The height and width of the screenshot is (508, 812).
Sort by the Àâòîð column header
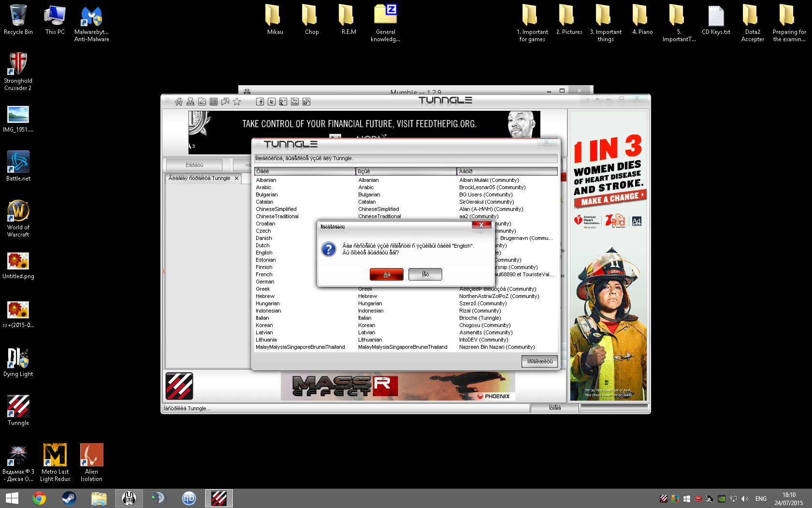[x=507, y=171]
